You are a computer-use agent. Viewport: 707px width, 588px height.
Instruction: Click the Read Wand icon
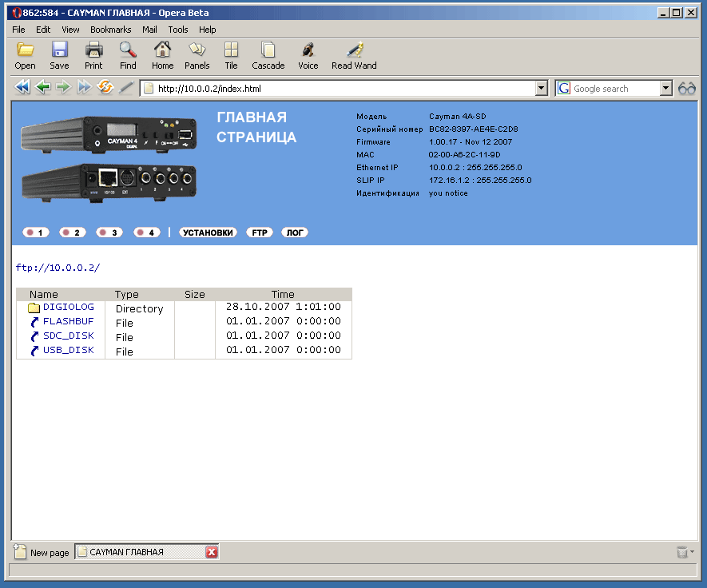pos(355,50)
